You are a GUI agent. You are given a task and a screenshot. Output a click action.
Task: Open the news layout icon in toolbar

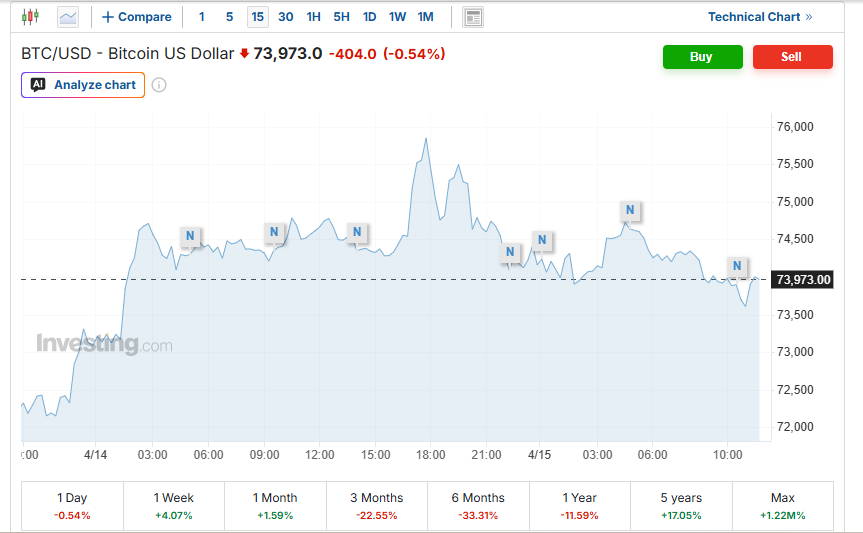click(473, 17)
